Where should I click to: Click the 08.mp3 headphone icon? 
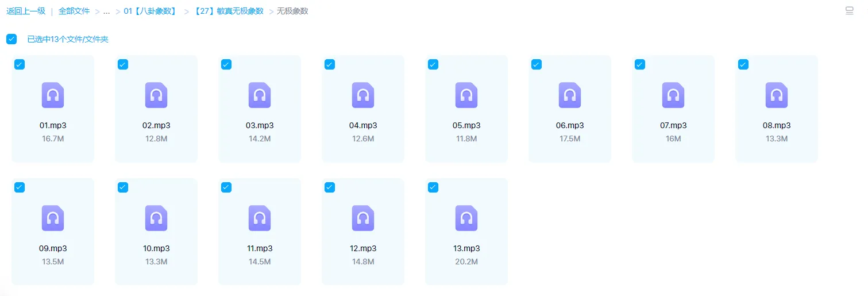[777, 95]
